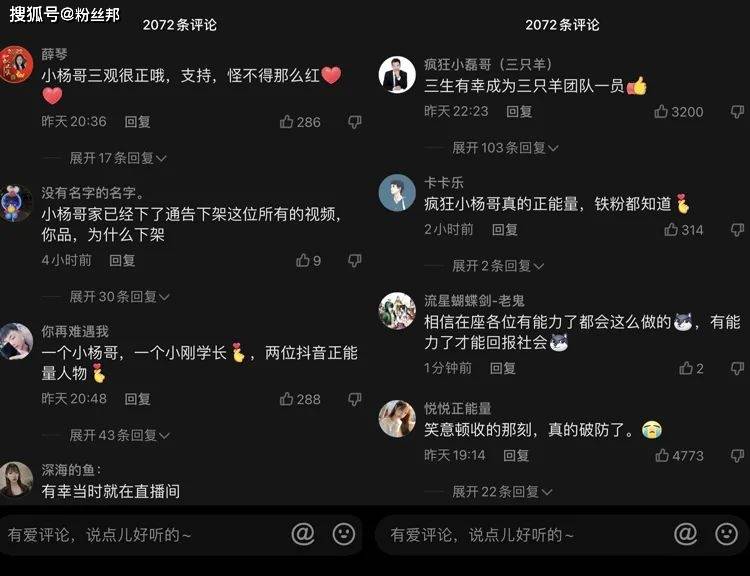Click 回复 under 没有名字的名字's comment
This screenshot has width=750, height=576.
[x=122, y=260]
